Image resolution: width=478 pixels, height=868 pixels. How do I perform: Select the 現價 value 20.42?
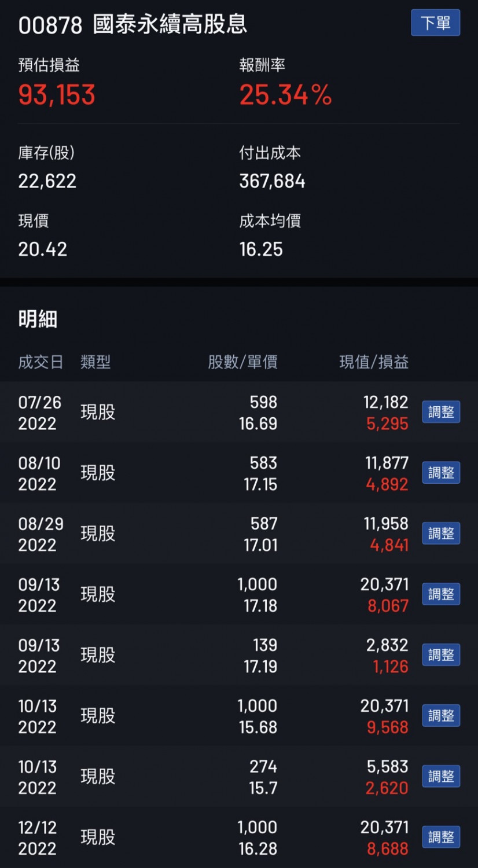click(43, 249)
